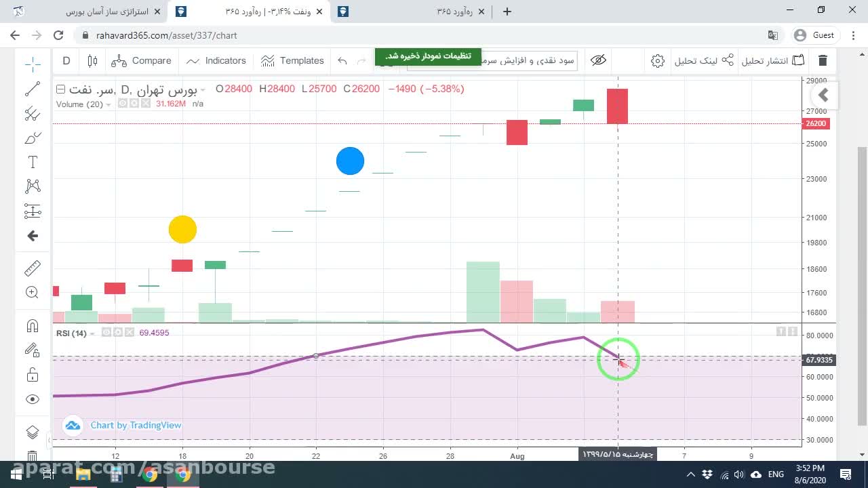This screenshot has width=868, height=488.
Task: Go back in browser history
Action: [15, 35]
